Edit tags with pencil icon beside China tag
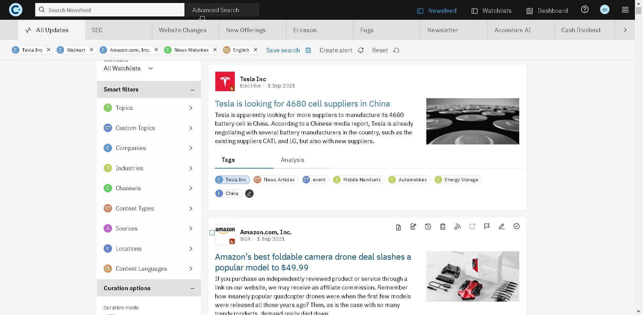This screenshot has height=315, width=644. pyautogui.click(x=249, y=194)
